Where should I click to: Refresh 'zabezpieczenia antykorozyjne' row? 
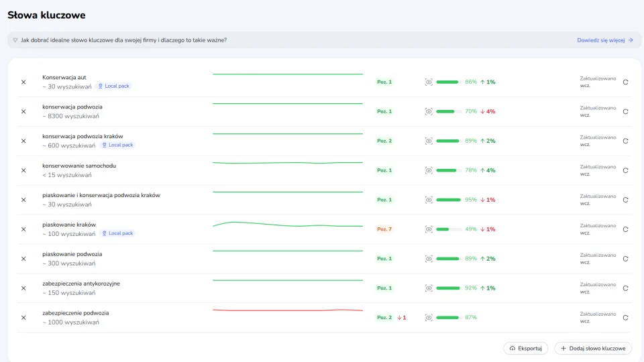click(625, 288)
